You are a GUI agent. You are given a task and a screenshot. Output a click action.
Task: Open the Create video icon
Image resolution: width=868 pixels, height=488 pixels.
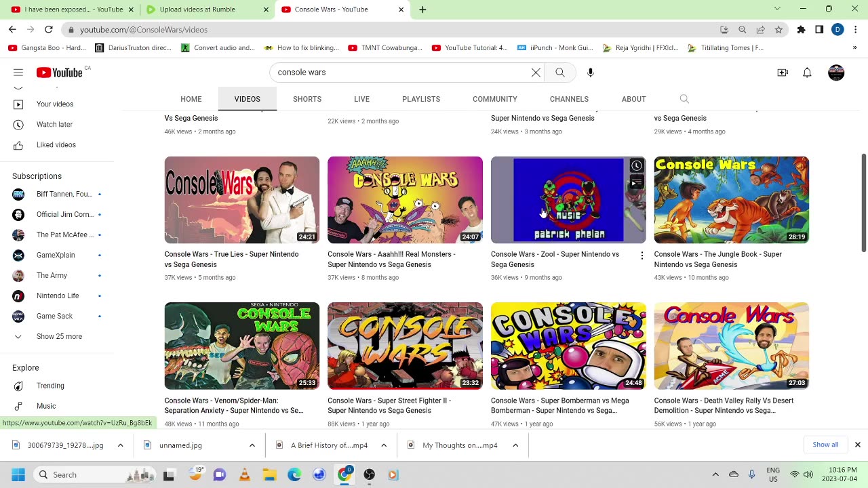783,73
